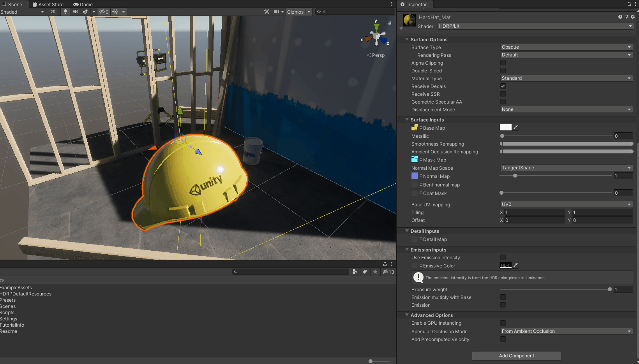This screenshot has width=639, height=364.
Task: Pick Emissive Color with eyedropper
Action: pos(515,265)
